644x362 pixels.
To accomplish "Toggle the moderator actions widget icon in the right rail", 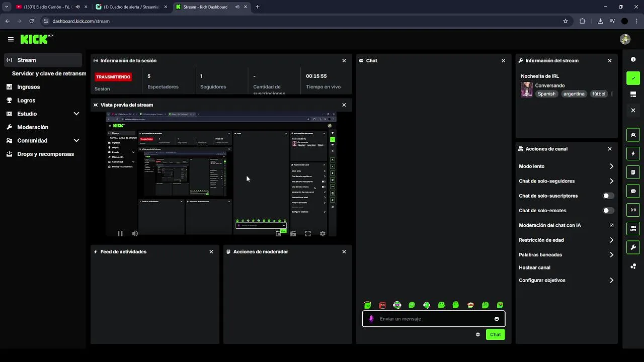I will pyautogui.click(x=633, y=229).
